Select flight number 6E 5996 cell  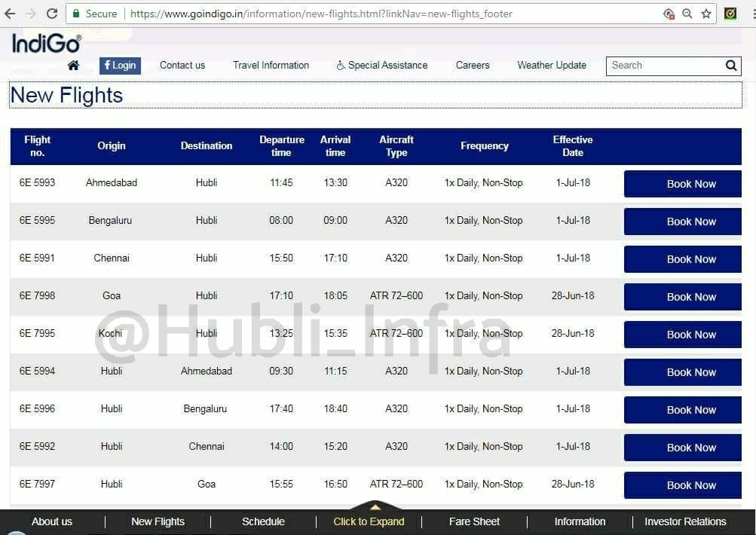tap(37, 408)
